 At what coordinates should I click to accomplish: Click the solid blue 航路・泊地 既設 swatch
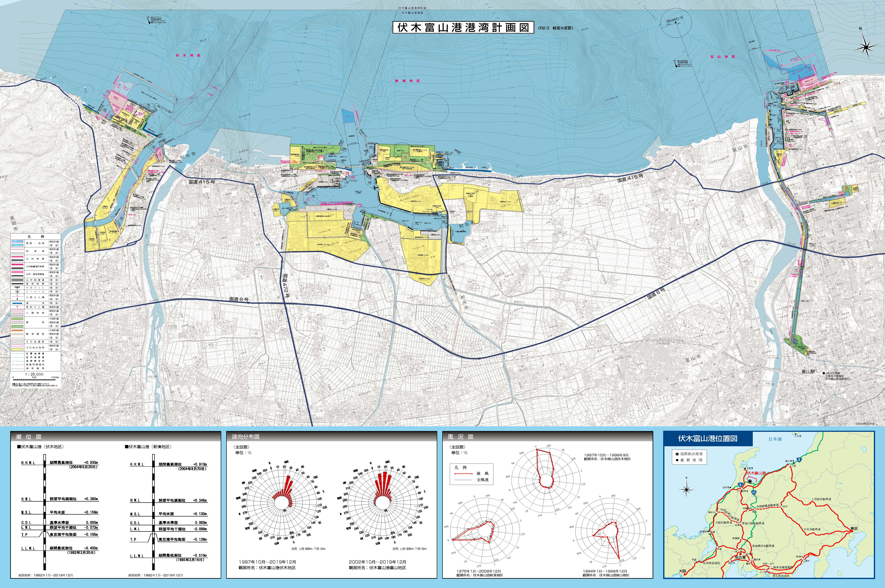point(17,245)
